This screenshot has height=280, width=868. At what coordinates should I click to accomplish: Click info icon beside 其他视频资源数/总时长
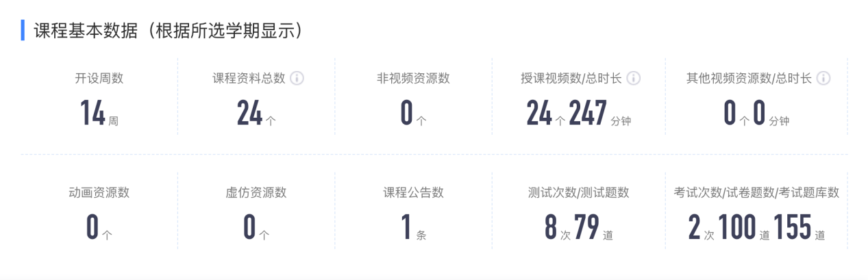point(823,78)
